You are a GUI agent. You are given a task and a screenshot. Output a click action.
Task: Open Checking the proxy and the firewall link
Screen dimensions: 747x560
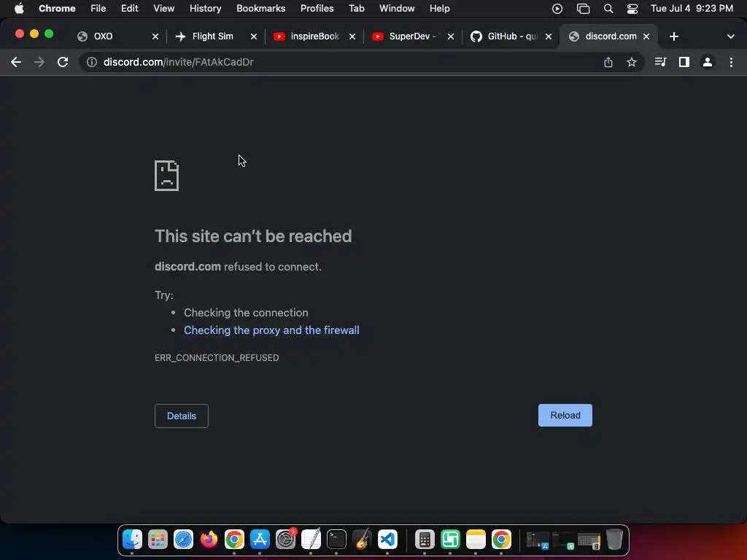coord(271,330)
